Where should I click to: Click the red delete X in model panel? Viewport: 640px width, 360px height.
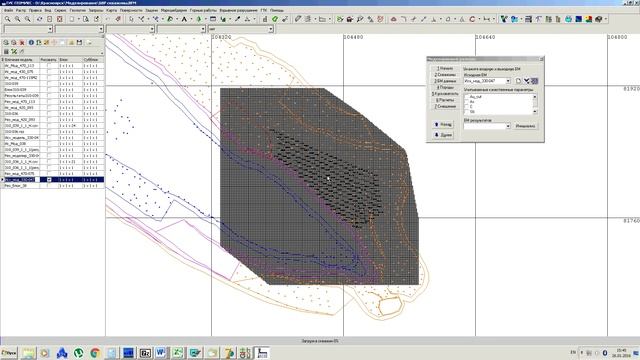22,42
